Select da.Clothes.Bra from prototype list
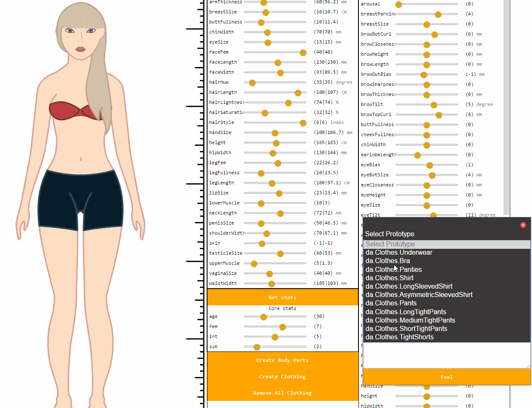 [387, 261]
